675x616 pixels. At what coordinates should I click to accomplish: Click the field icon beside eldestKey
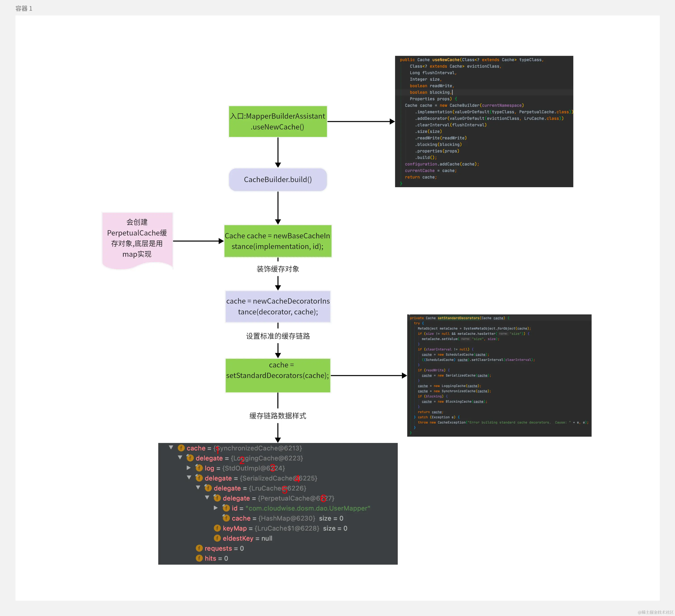(217, 538)
